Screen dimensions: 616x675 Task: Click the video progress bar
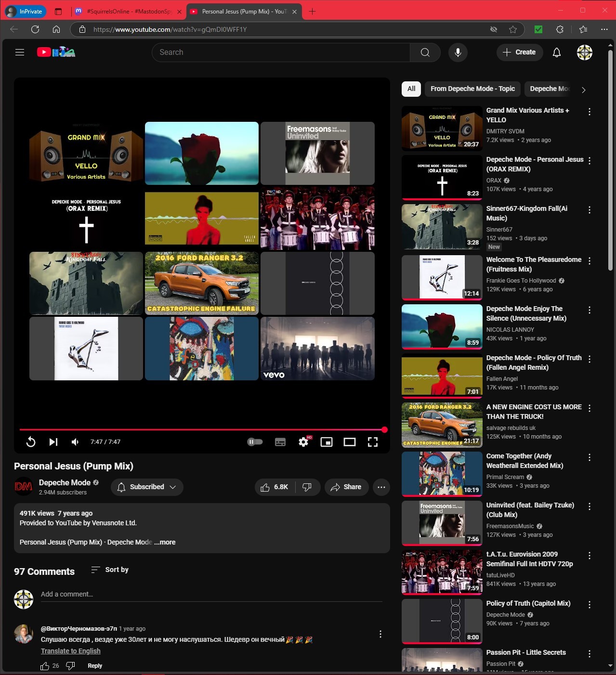pos(202,429)
